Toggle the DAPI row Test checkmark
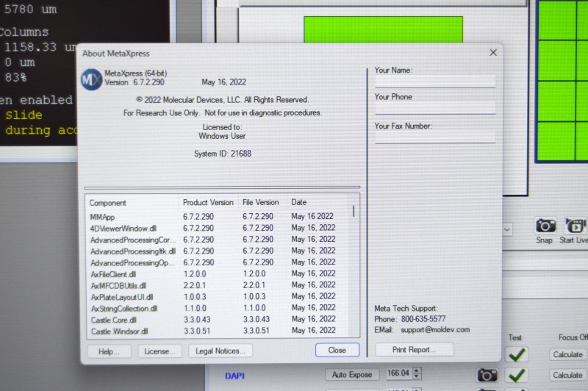Image resolution: width=588 pixels, height=391 pixels. click(518, 375)
